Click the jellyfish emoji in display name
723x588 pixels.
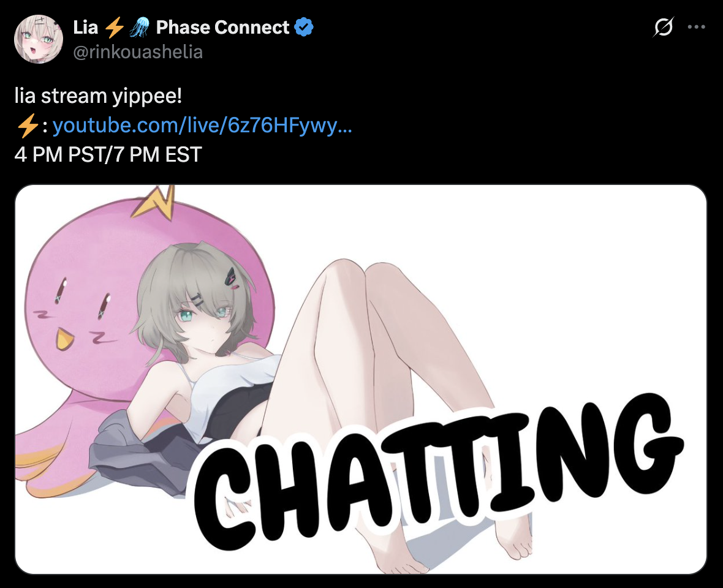tap(140, 27)
